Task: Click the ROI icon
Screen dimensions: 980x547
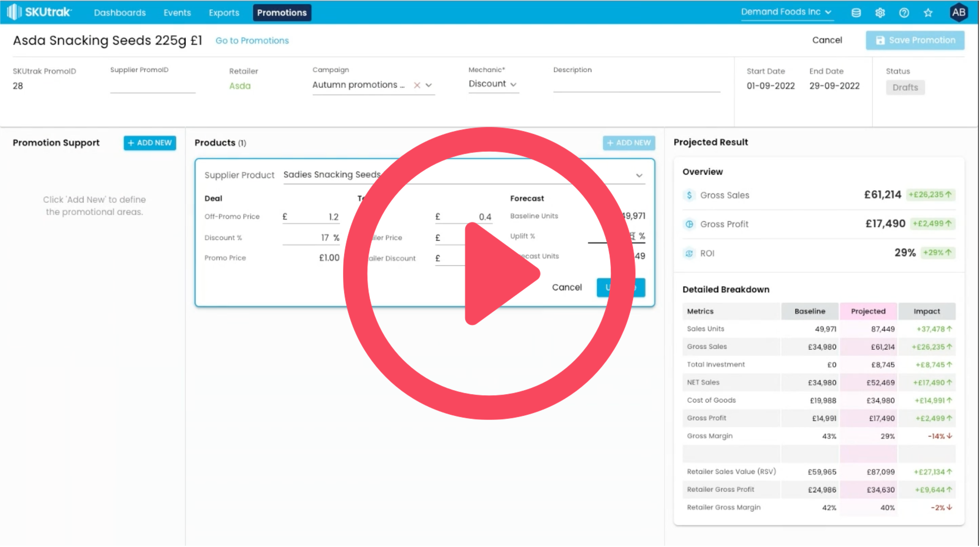Action: pos(689,253)
